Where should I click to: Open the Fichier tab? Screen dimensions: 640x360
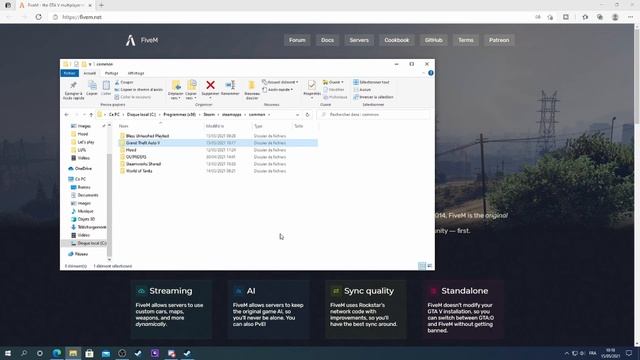pyautogui.click(x=69, y=73)
